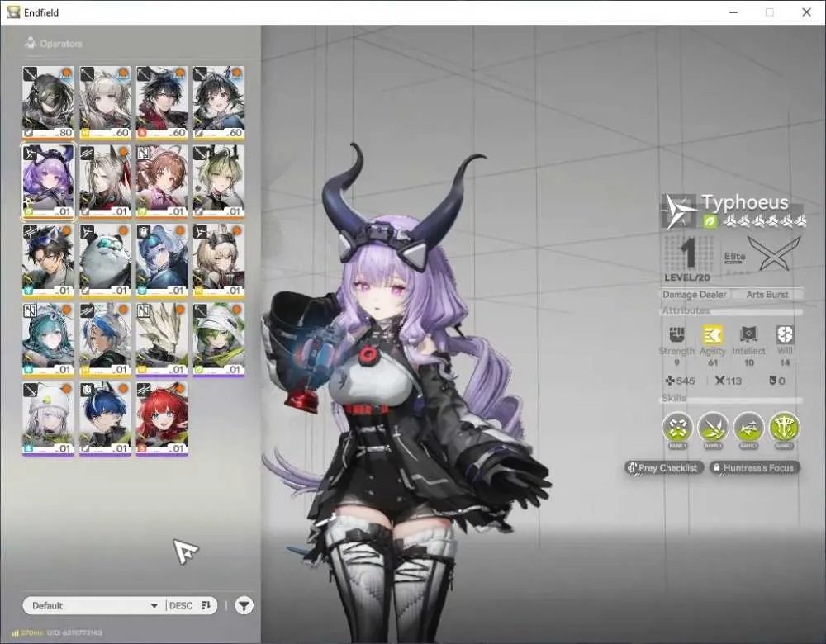The width and height of the screenshot is (826, 644).
Task: Select the white panda operator card
Action: 105,260
